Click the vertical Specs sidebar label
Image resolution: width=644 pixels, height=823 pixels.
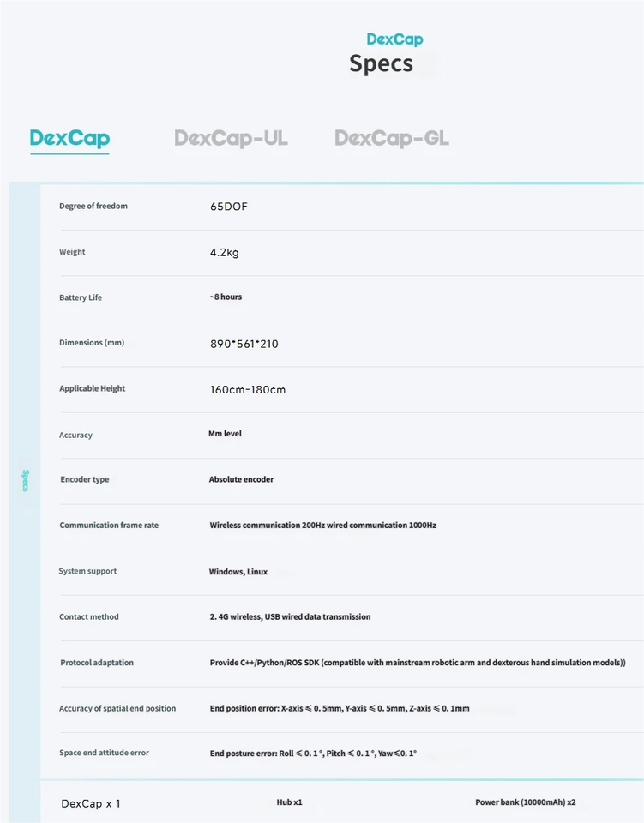25,480
